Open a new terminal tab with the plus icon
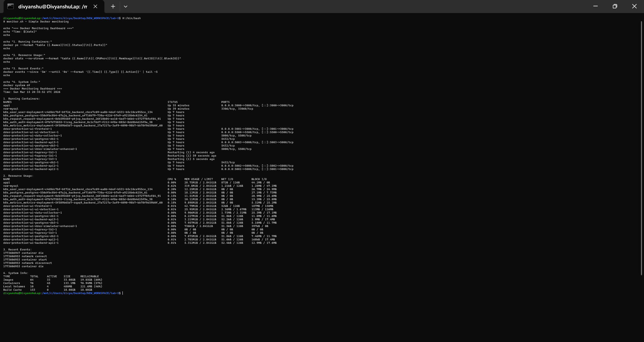644x342 pixels. coord(113,6)
